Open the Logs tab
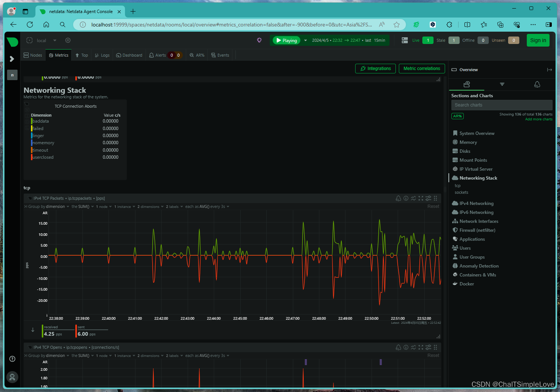 click(x=102, y=55)
